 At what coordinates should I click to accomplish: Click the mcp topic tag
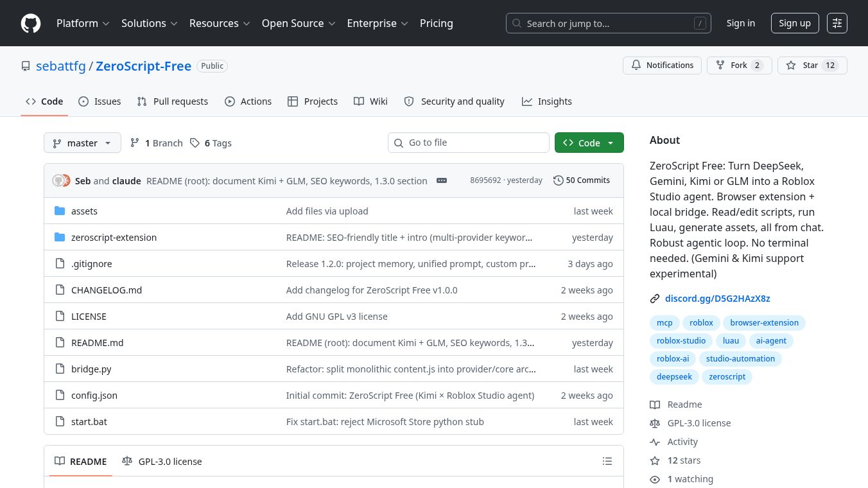click(x=664, y=323)
